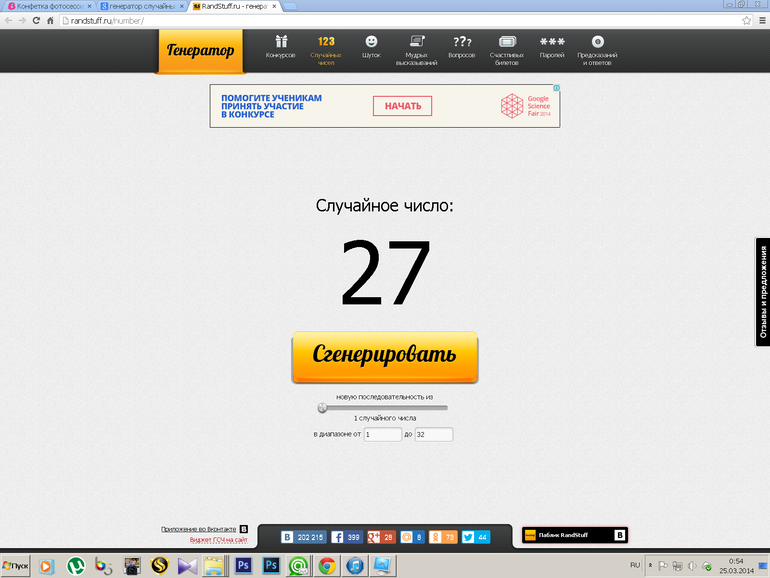Viewport: 770px width, 578px height.
Task: Open a new browser tab
Action: coord(290,6)
